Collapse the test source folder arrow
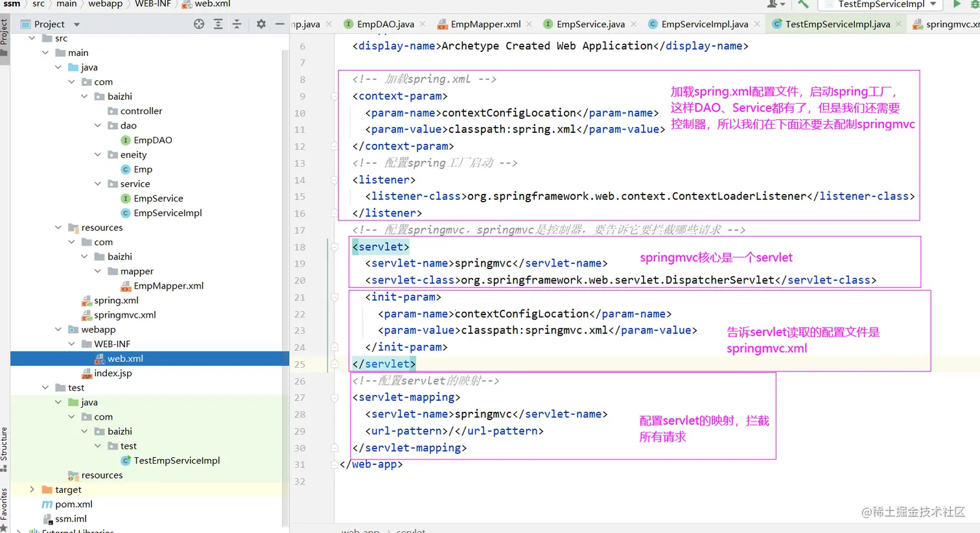 point(45,388)
